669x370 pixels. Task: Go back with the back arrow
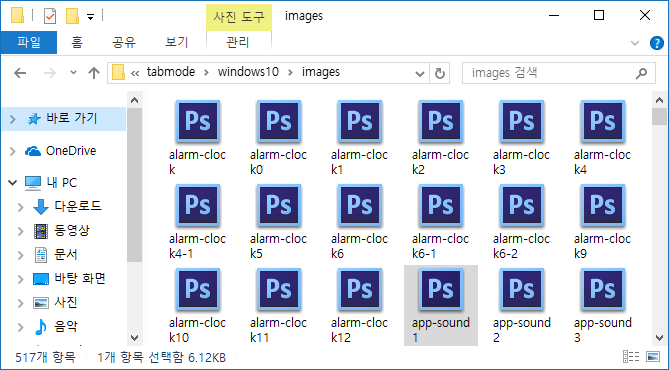[x=20, y=73]
